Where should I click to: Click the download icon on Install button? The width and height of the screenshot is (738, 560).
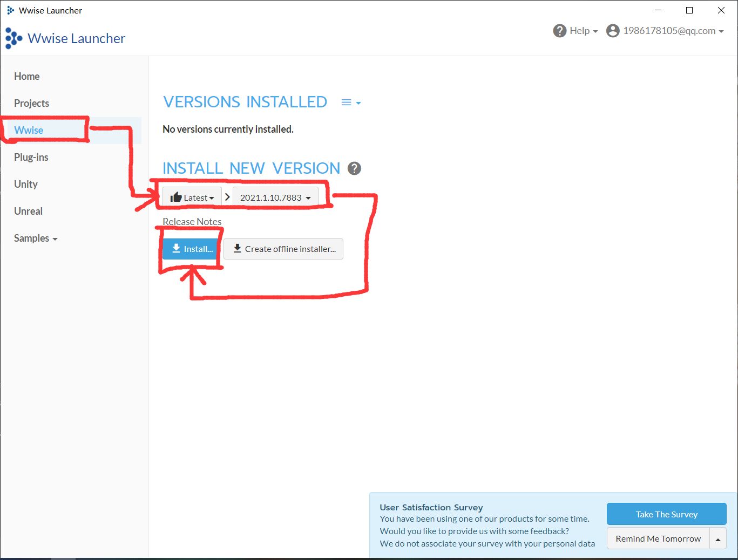click(176, 249)
